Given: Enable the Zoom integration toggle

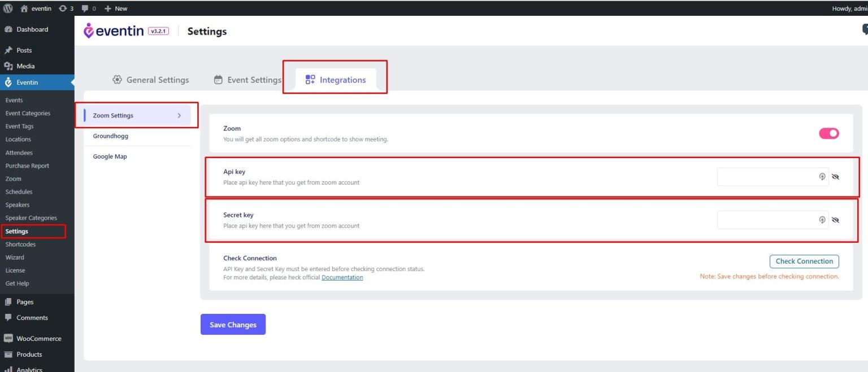Looking at the screenshot, I should (828, 133).
